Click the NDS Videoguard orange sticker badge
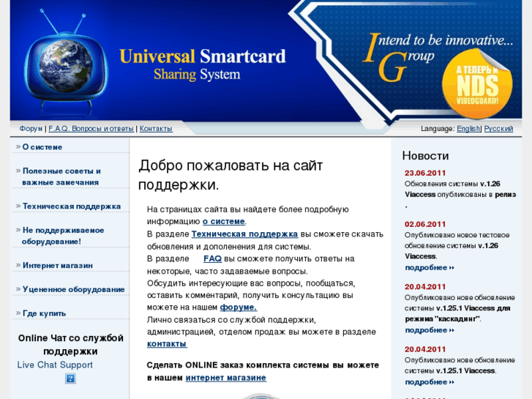This screenshot has height=399, width=532. (x=477, y=83)
